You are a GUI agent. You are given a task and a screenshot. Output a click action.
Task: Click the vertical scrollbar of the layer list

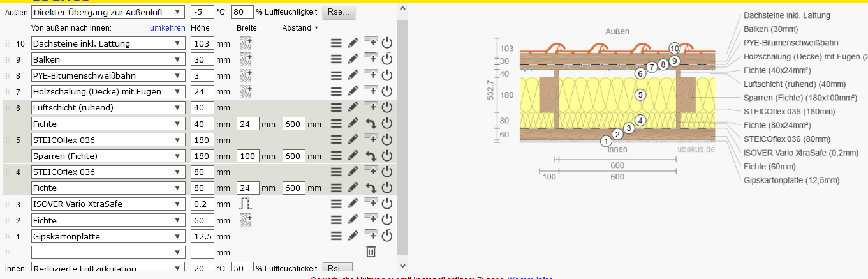[x=402, y=128]
